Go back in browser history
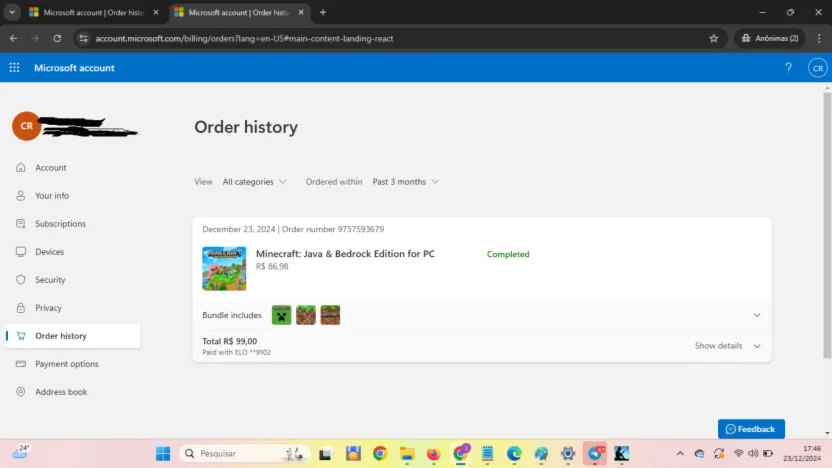The width and height of the screenshot is (832, 468). click(13, 38)
